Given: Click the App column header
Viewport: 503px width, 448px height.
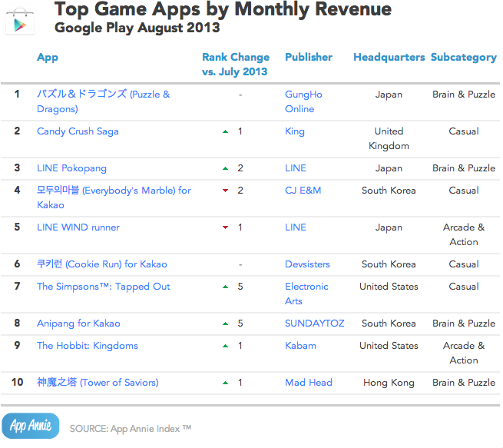Looking at the screenshot, I should click(x=48, y=58).
